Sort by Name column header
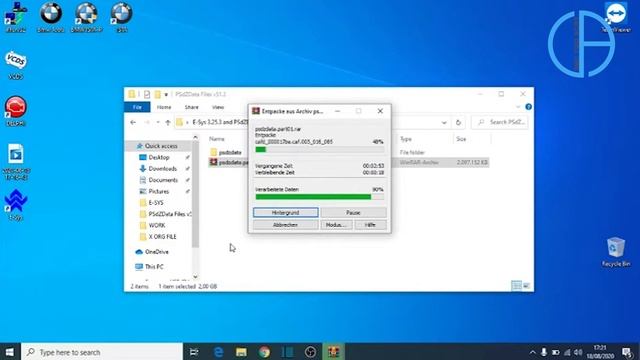 (217, 139)
